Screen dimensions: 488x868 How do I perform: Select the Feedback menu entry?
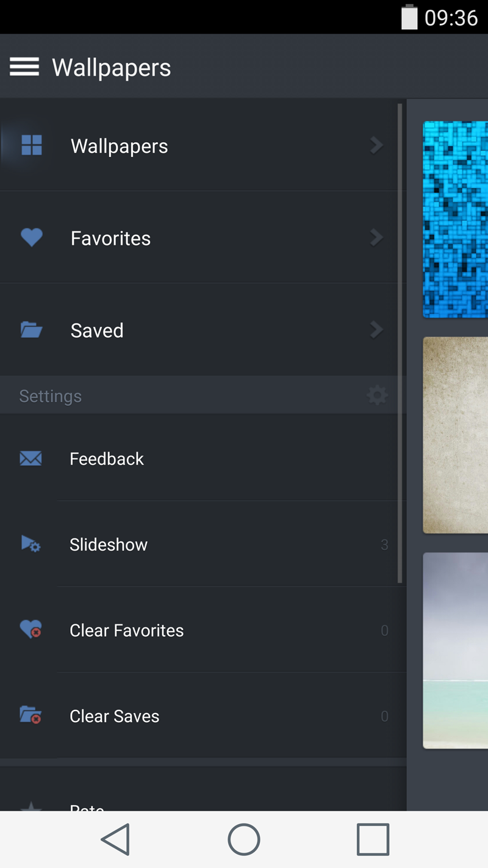coord(107,459)
